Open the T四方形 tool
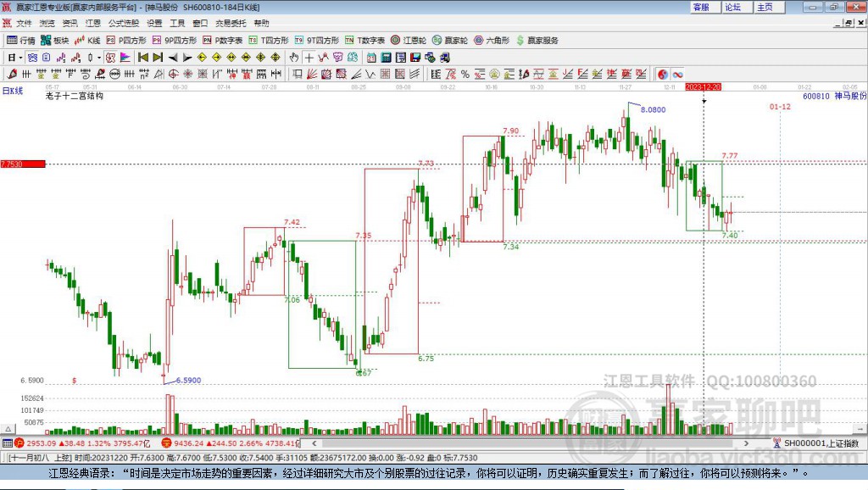Screen dimensions: 868x490 click(x=269, y=41)
